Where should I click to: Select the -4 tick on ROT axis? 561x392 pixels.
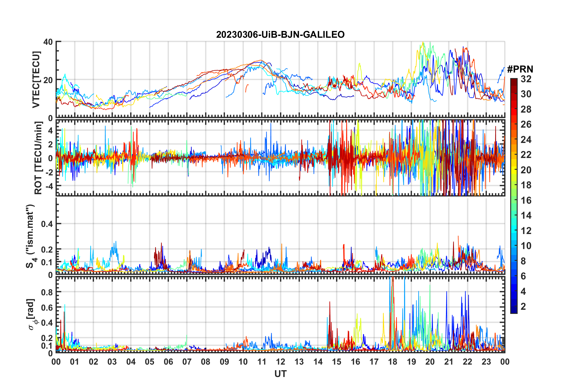point(49,186)
